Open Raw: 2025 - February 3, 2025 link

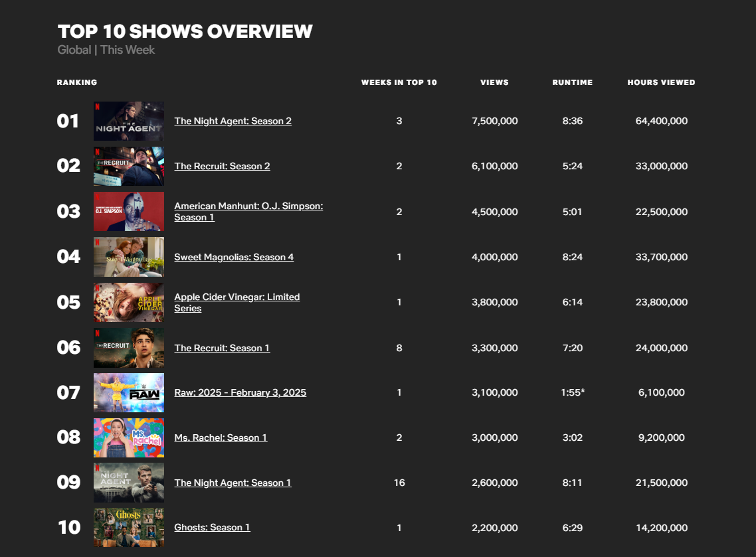[240, 393]
